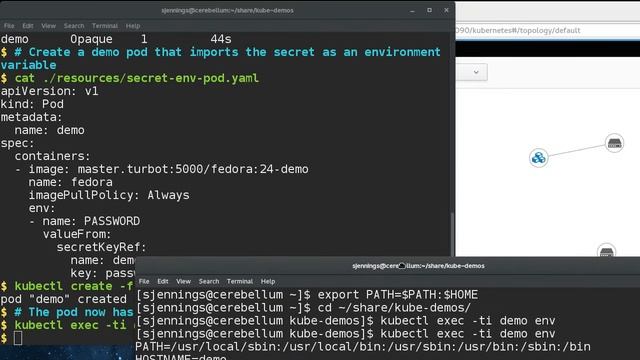Screen dimensions: 640x360
Task: Click the 'containers:' line
Action: [x=52, y=156]
